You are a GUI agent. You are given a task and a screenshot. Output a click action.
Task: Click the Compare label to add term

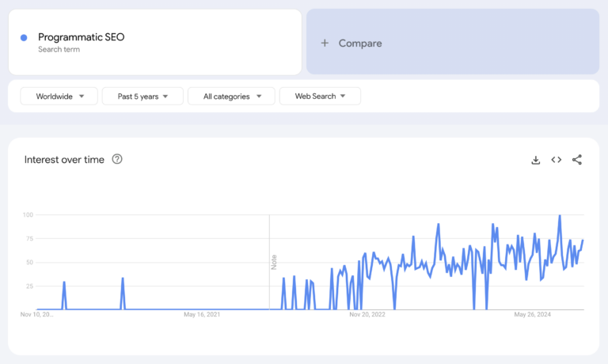click(360, 44)
